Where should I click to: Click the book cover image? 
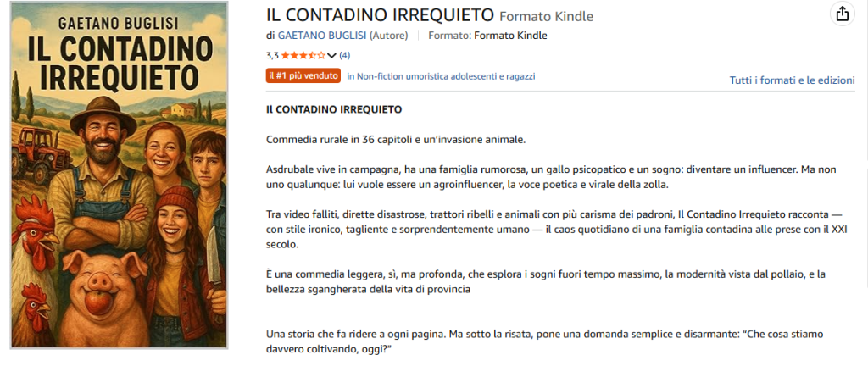click(119, 175)
